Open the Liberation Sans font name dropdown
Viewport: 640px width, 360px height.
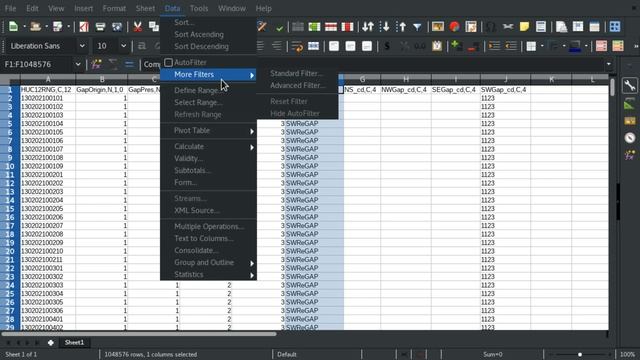(82, 46)
